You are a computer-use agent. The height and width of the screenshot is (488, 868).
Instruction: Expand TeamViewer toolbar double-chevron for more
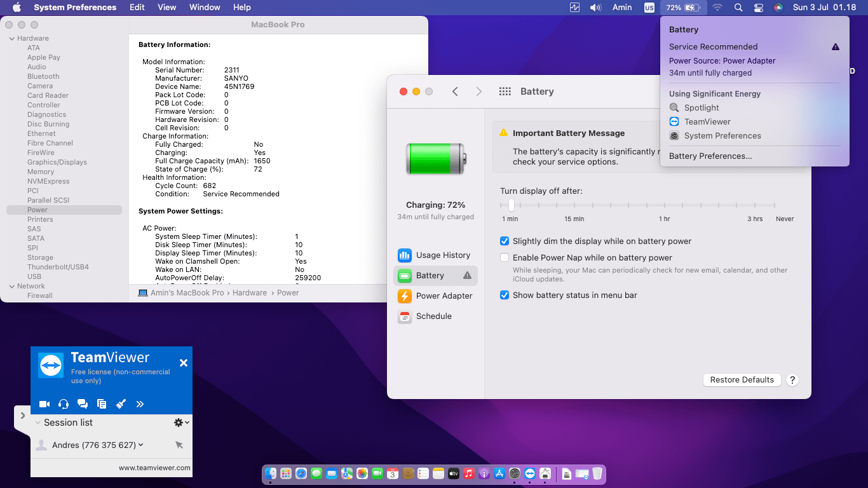click(140, 403)
